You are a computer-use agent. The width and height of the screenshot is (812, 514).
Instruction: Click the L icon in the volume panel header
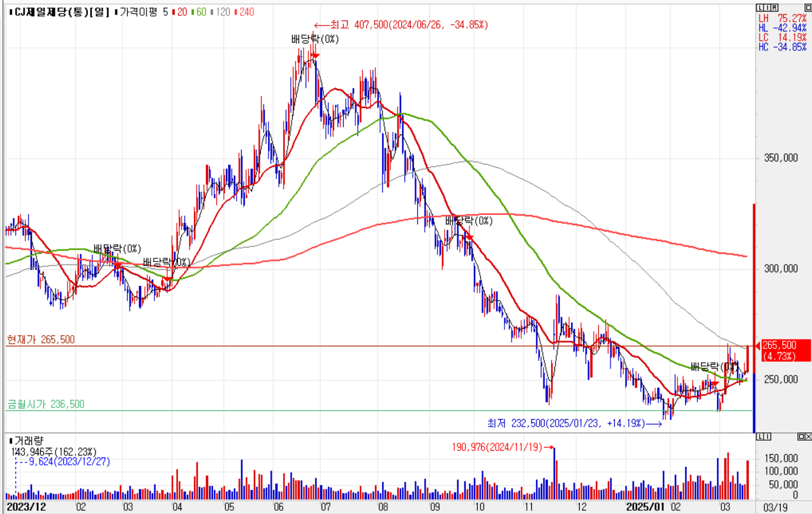coord(759,437)
